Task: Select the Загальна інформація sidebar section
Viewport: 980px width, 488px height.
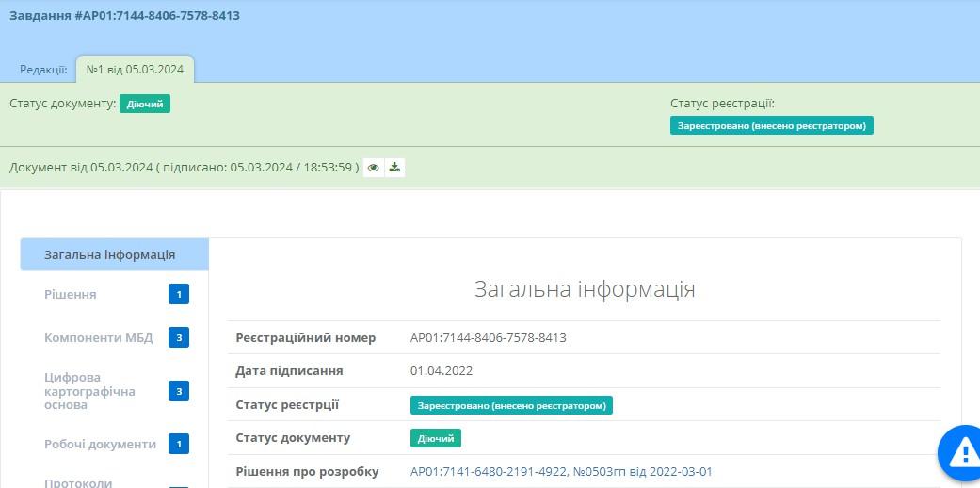Action: pyautogui.click(x=109, y=254)
